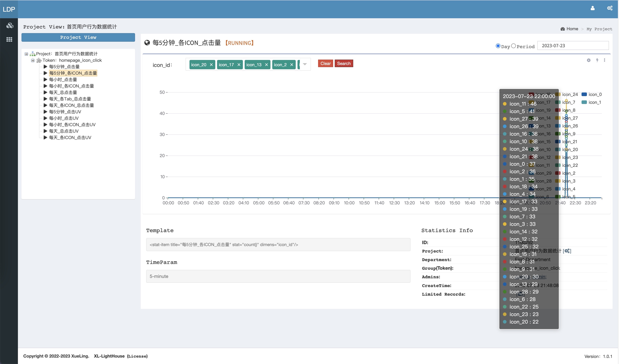
Task: Collapse the Project root tree node
Action: (x=26, y=54)
